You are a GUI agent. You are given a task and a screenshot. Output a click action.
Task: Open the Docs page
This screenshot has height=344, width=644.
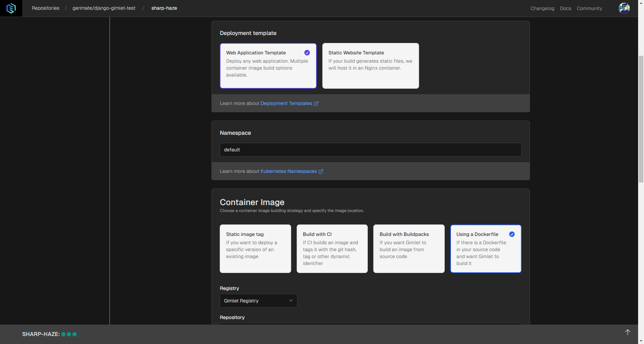566,8
